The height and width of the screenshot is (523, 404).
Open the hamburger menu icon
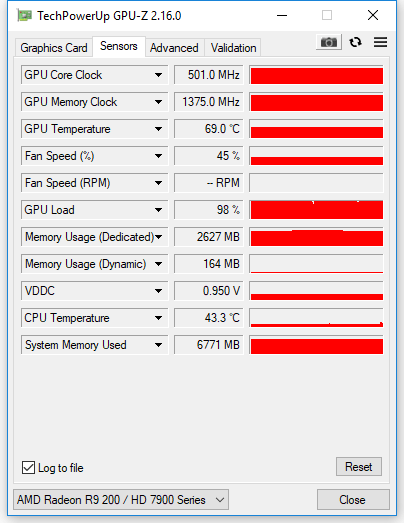(380, 42)
